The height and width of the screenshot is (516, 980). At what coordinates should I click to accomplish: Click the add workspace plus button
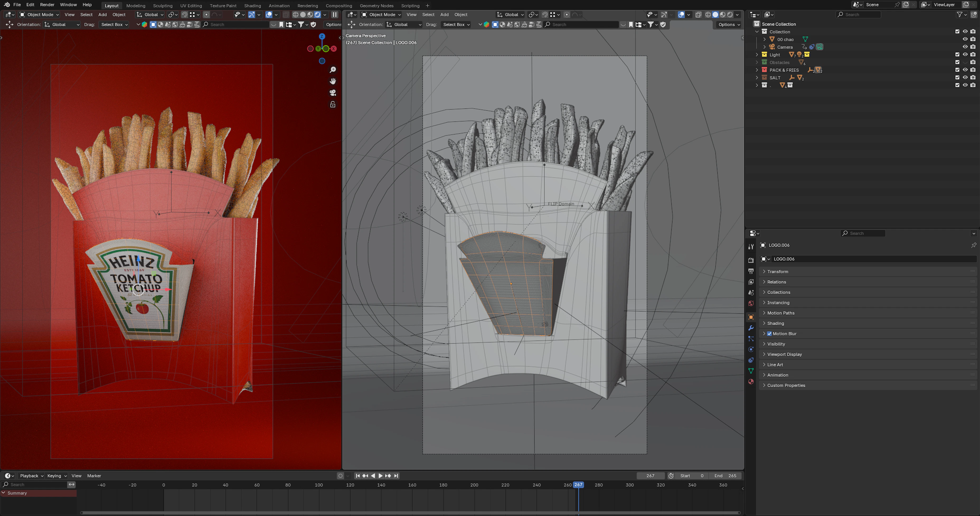pyautogui.click(x=428, y=6)
